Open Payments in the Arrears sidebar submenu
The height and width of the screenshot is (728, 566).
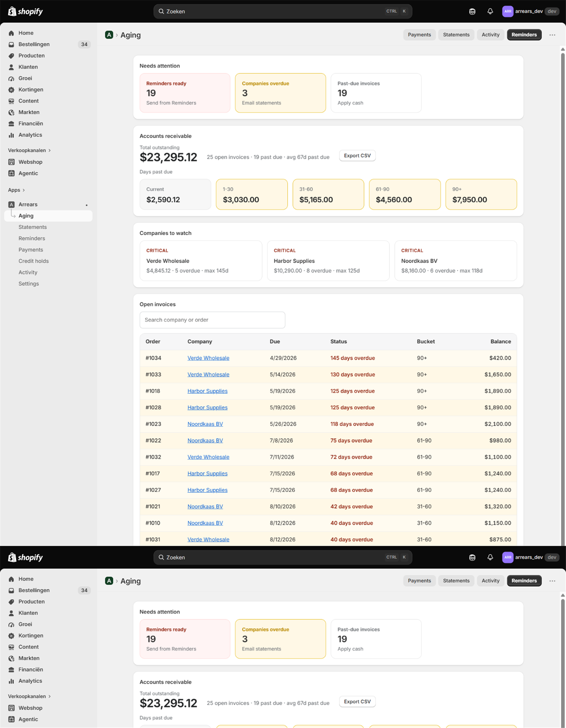pos(31,250)
